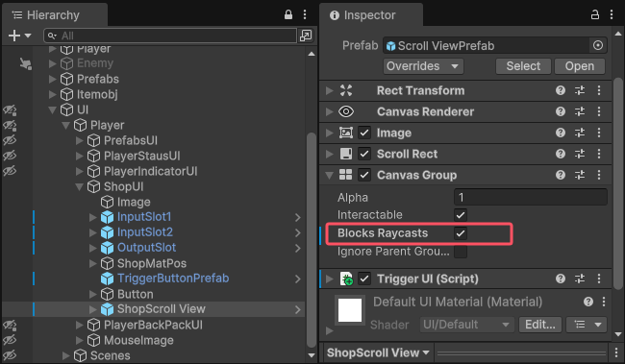Screen dimensions: 625x364
Task: Collapse the ShopUI tree node
Action: (79, 186)
